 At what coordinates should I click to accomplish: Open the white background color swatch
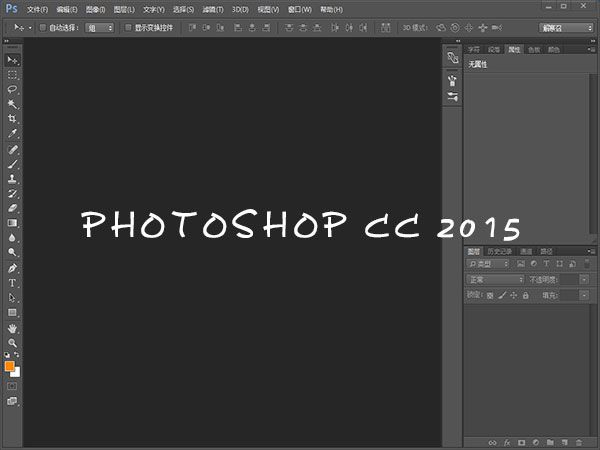(16, 373)
